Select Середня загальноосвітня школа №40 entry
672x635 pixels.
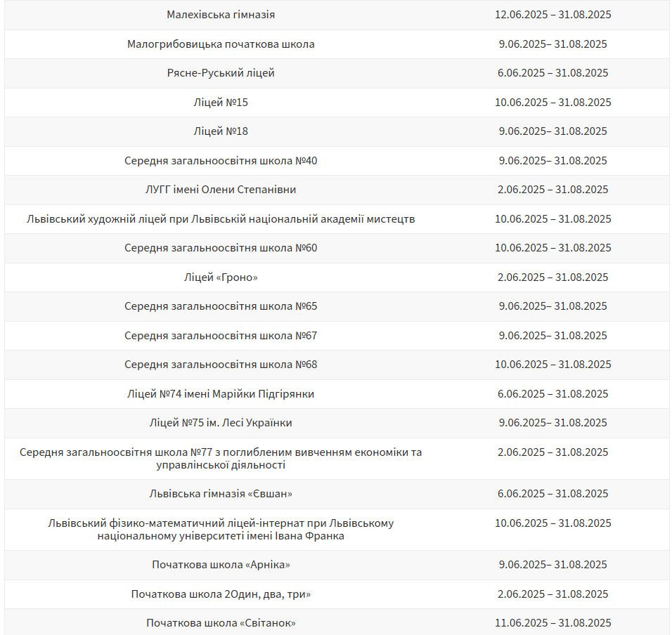tap(221, 161)
